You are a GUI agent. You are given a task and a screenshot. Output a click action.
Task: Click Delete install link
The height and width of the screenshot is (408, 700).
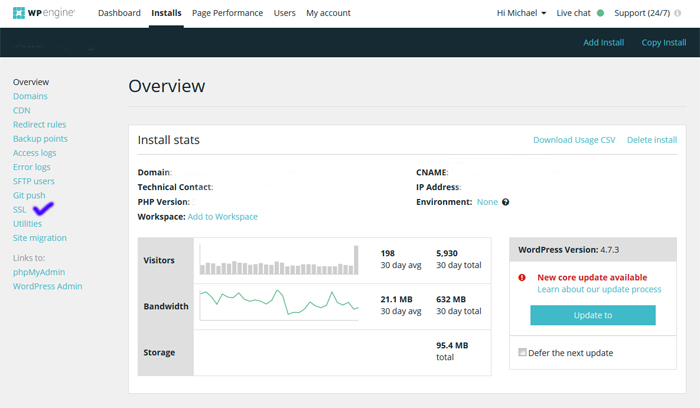(x=652, y=140)
